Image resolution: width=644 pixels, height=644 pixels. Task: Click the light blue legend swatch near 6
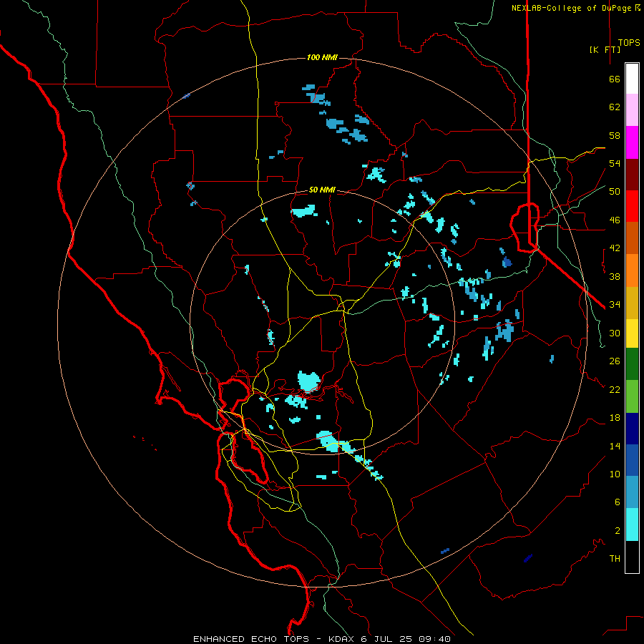(632, 492)
